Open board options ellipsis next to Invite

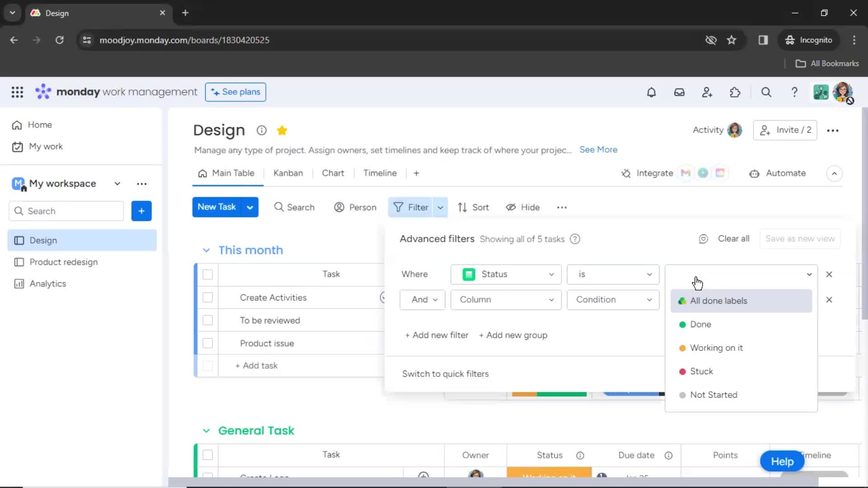[x=833, y=131]
